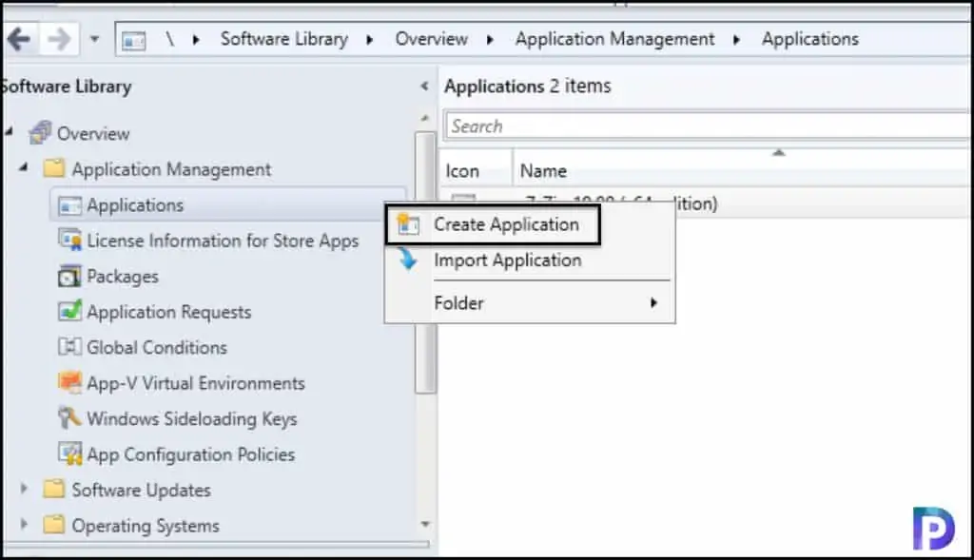This screenshot has height=560, width=974.
Task: Open the Applications breadcrumb
Action: coord(810,39)
